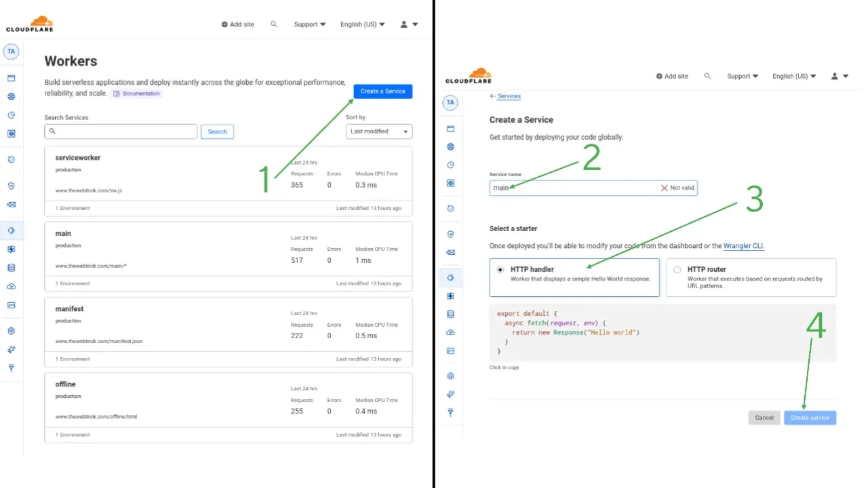Screen dimensions: 868x488
Task: Open the main service card in Workers list
Action: tap(228, 256)
